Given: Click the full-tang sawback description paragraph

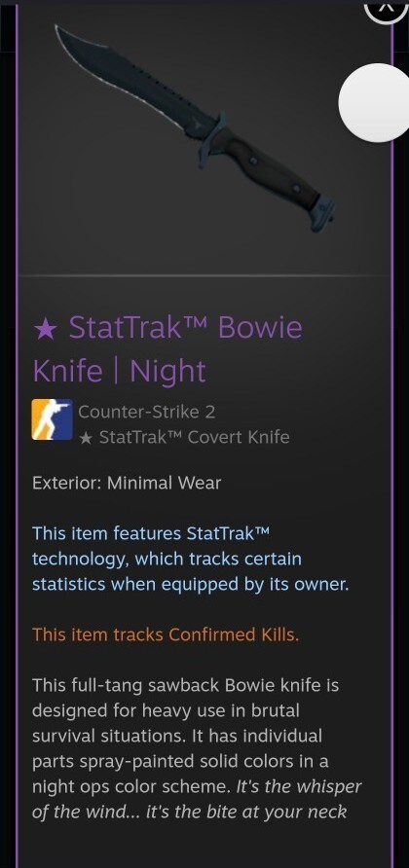Looking at the screenshot, I should tap(197, 748).
